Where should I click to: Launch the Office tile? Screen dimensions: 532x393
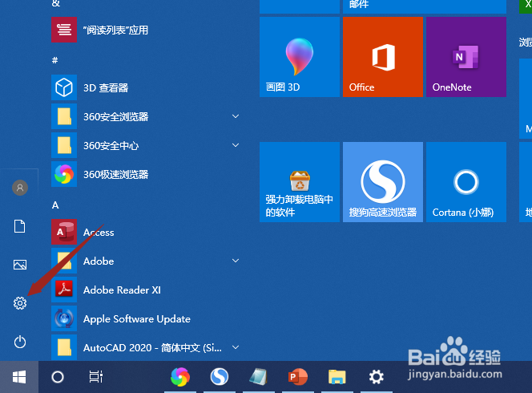tap(383, 57)
